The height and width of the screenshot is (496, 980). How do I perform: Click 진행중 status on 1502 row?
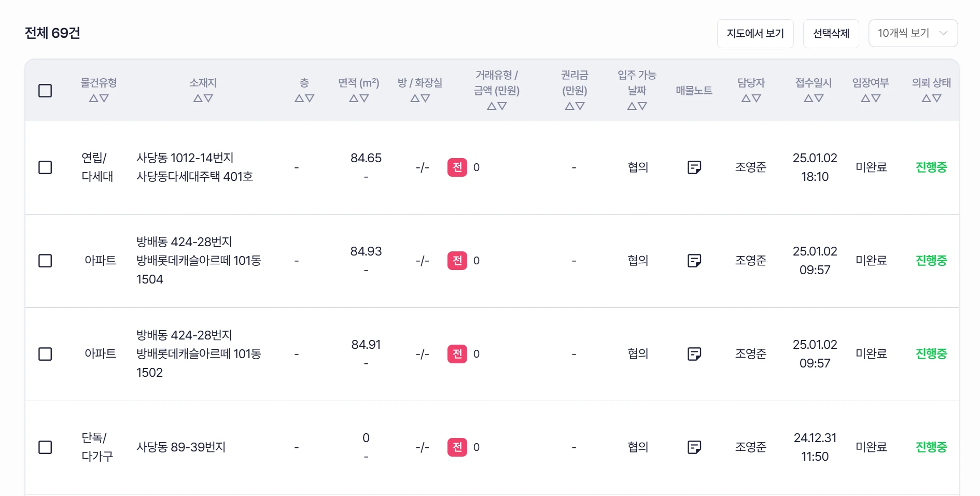click(x=931, y=354)
